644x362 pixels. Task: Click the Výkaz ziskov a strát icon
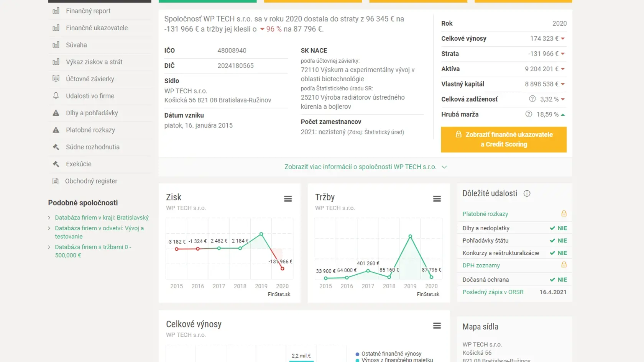coord(56,62)
